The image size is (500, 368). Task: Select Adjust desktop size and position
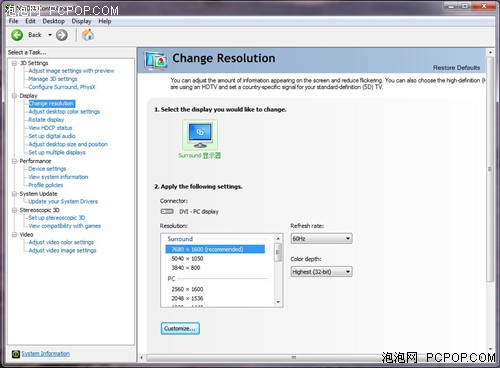(68, 144)
